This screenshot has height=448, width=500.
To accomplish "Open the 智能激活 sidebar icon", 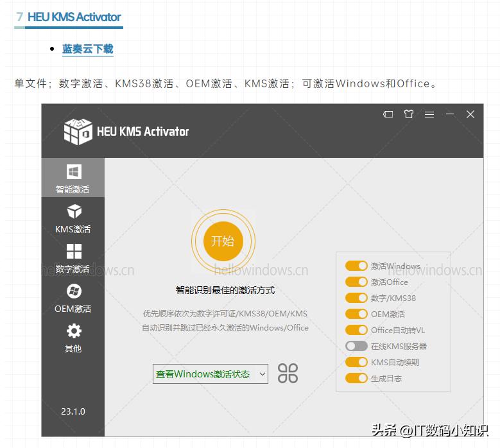I will click(73, 172).
